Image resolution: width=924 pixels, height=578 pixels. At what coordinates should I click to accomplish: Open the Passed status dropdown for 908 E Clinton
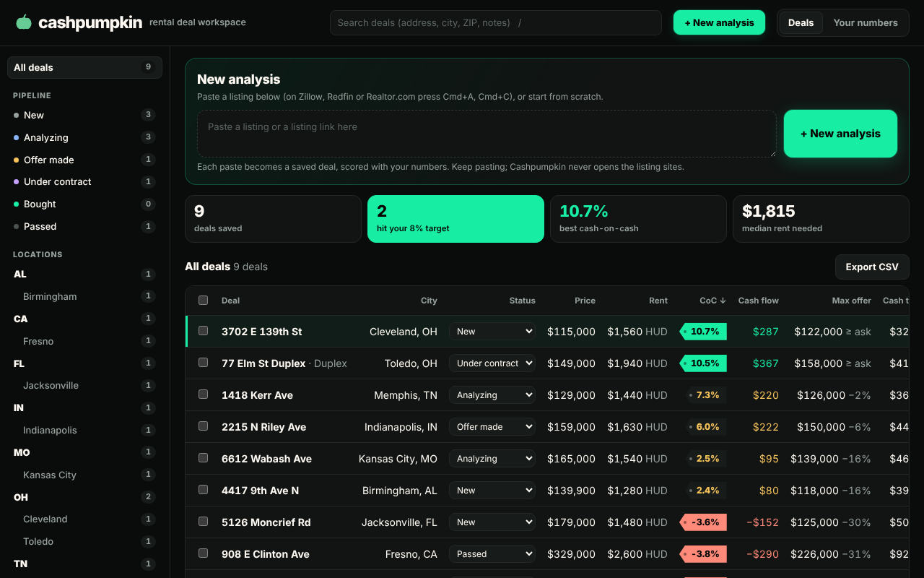point(492,554)
